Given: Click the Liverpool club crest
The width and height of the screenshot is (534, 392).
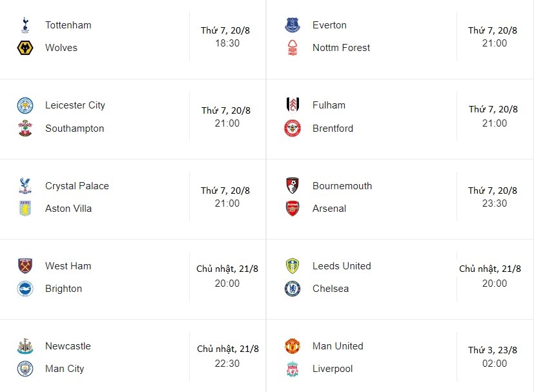Looking at the screenshot, I should tap(293, 369).
